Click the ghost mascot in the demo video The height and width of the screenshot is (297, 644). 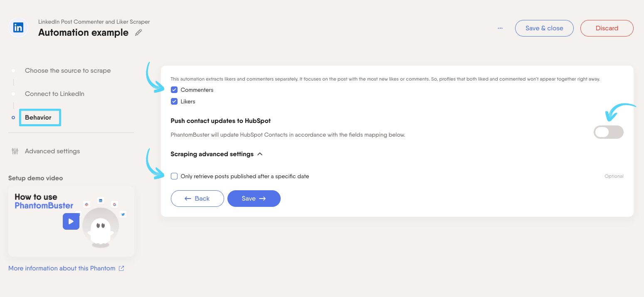click(100, 230)
